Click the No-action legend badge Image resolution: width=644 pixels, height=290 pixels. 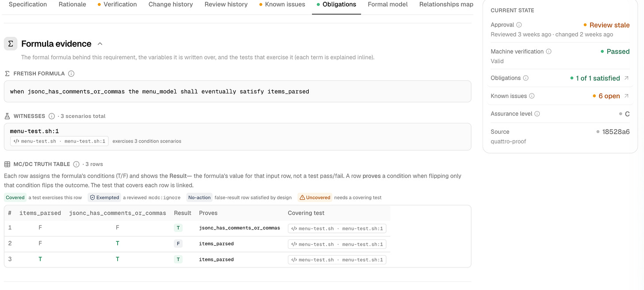tap(199, 197)
